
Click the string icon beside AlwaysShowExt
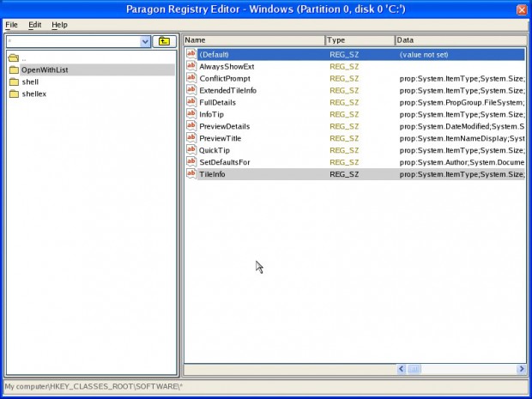click(191, 66)
